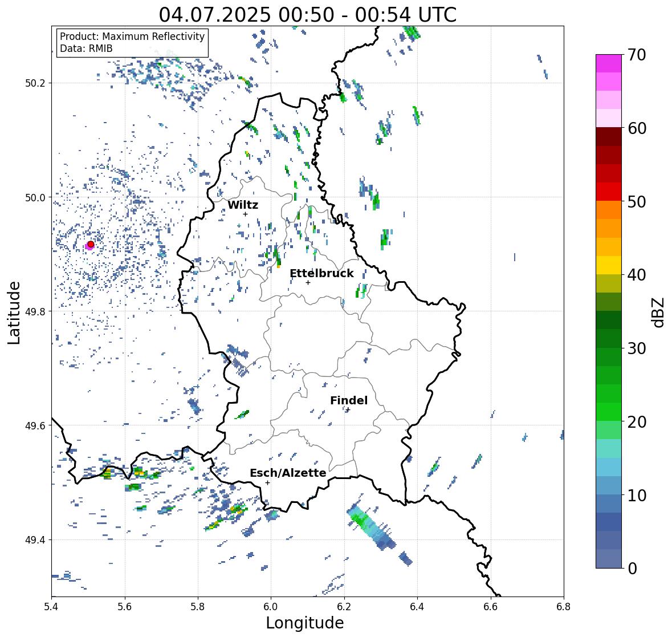Click the longitude tick label 5.8
672x637 pixels.
(198, 606)
